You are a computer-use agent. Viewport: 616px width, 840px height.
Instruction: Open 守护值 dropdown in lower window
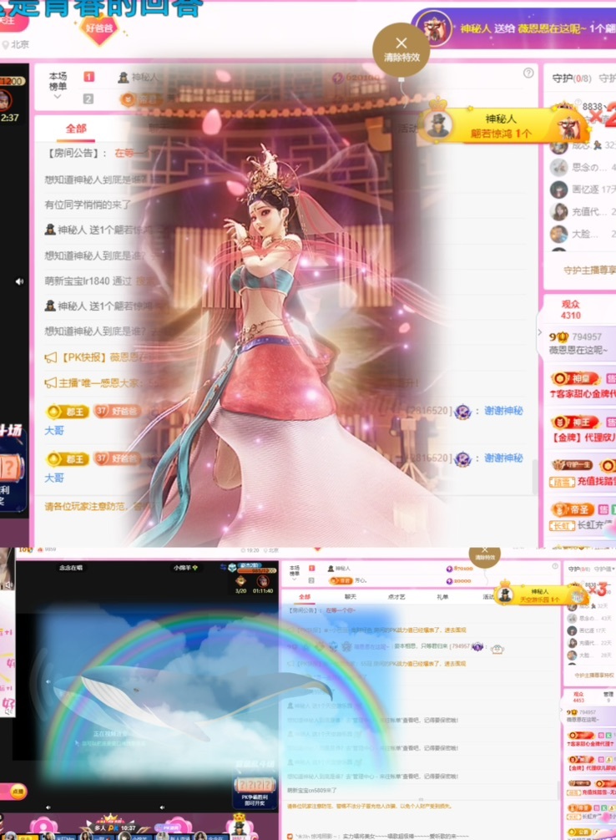603,569
